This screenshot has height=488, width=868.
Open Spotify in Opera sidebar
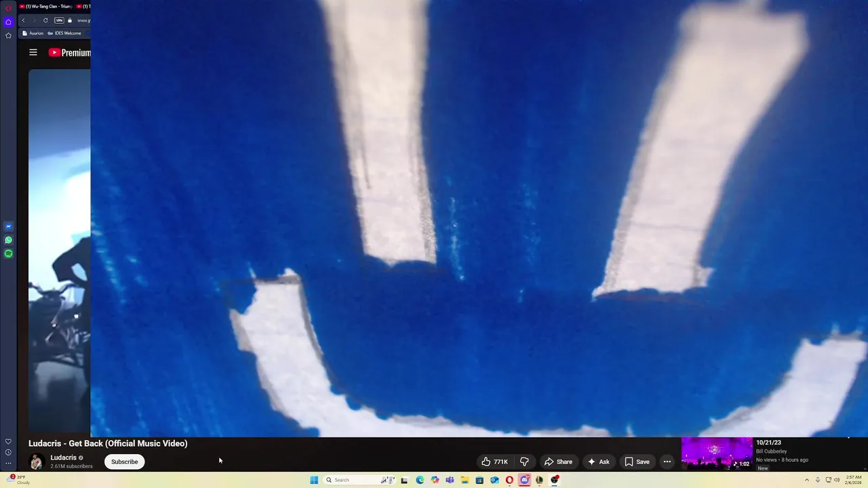coord(8,253)
